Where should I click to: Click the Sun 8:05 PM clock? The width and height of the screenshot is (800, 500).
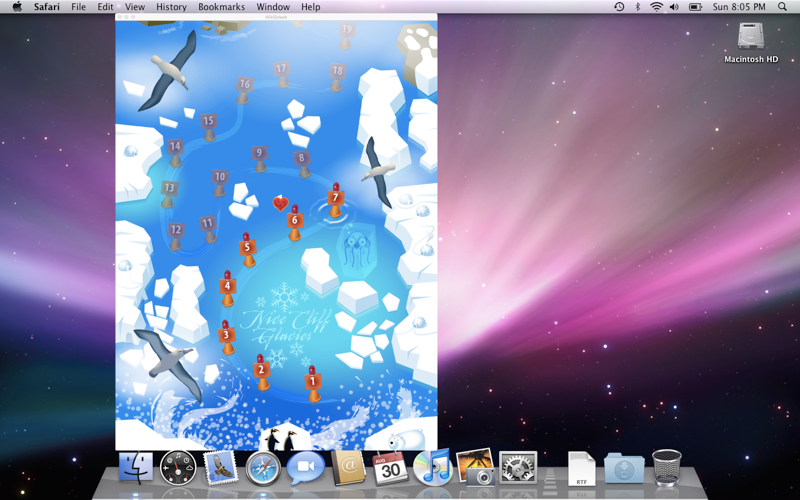pyautogui.click(x=739, y=7)
